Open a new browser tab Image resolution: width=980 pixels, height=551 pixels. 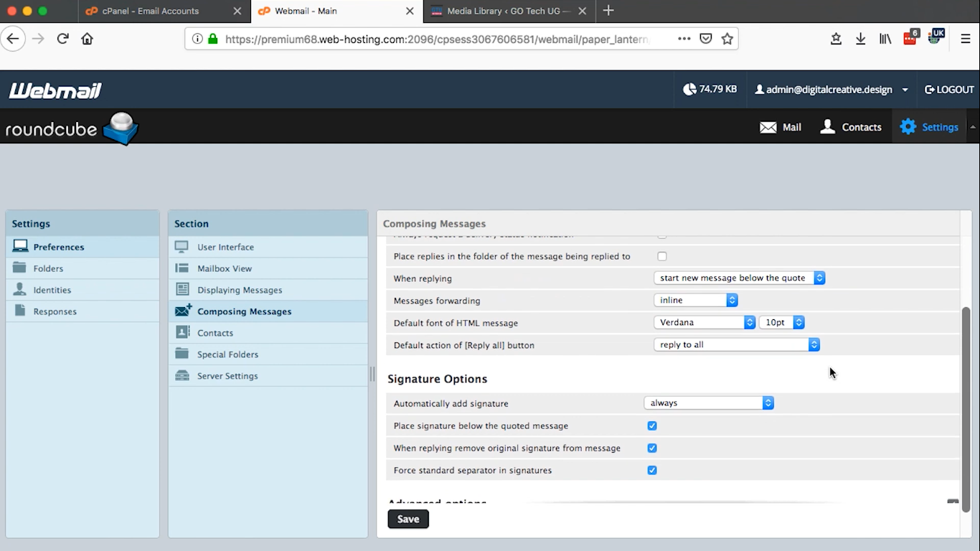(x=608, y=11)
